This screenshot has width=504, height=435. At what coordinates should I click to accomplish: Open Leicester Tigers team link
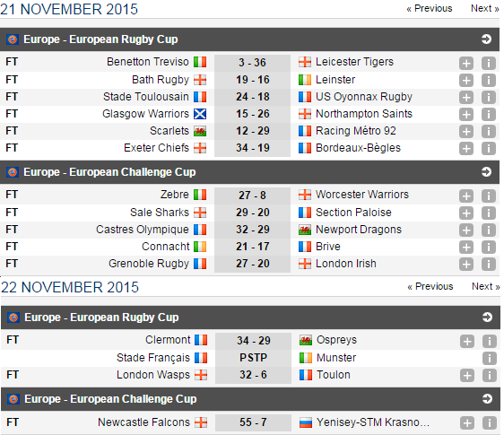pyautogui.click(x=354, y=62)
